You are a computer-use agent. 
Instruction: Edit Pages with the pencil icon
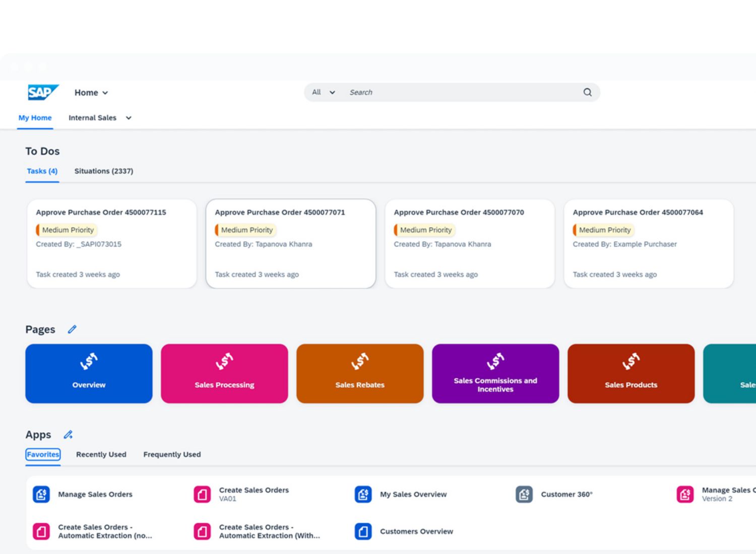pyautogui.click(x=72, y=329)
